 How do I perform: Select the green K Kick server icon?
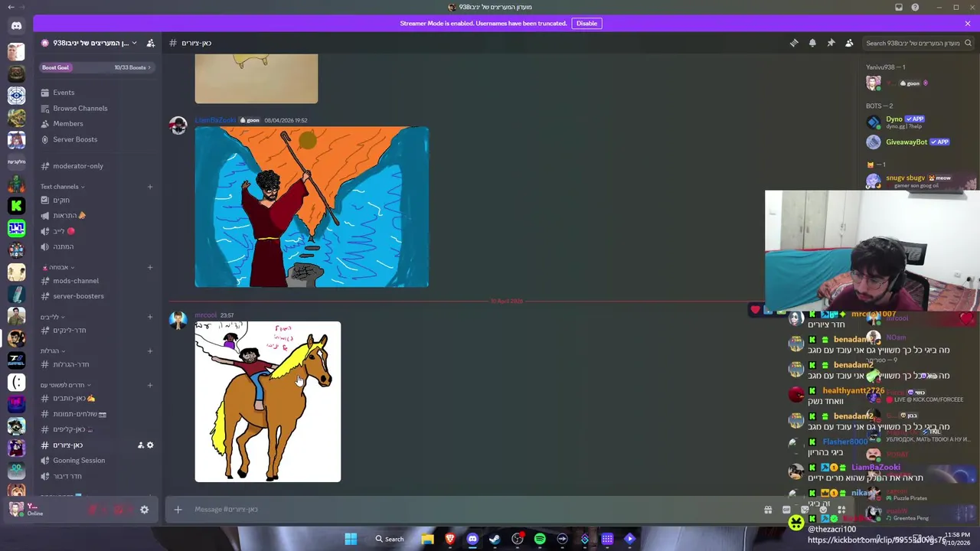16,205
